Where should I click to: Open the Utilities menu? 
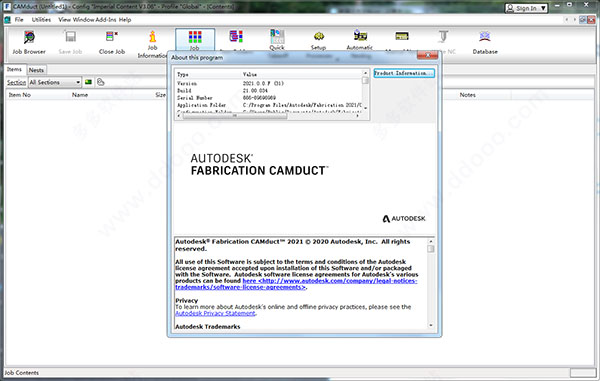pos(41,20)
